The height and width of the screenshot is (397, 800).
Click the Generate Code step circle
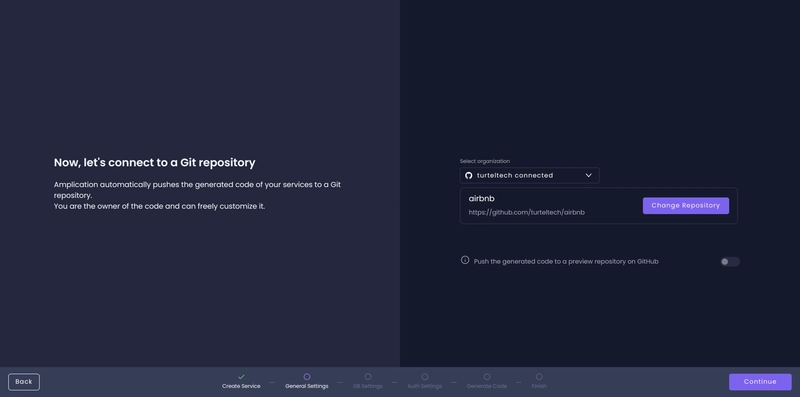pos(487,377)
